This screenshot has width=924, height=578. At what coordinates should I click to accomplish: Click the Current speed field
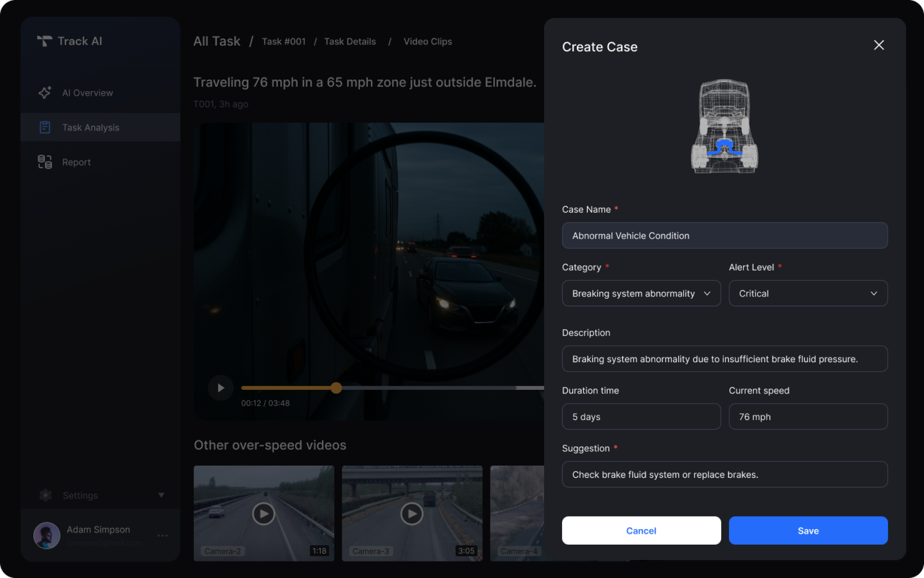(808, 417)
